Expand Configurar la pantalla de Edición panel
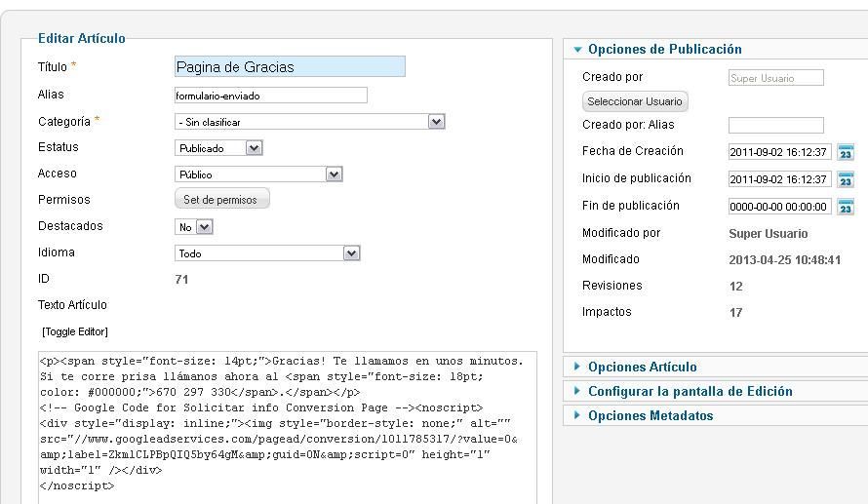The image size is (868, 504). [690, 391]
